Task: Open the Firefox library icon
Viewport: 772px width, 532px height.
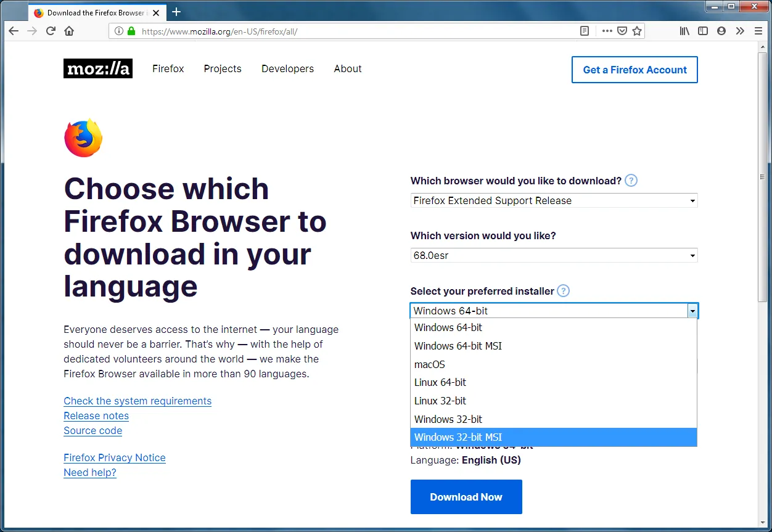Action: [x=684, y=31]
